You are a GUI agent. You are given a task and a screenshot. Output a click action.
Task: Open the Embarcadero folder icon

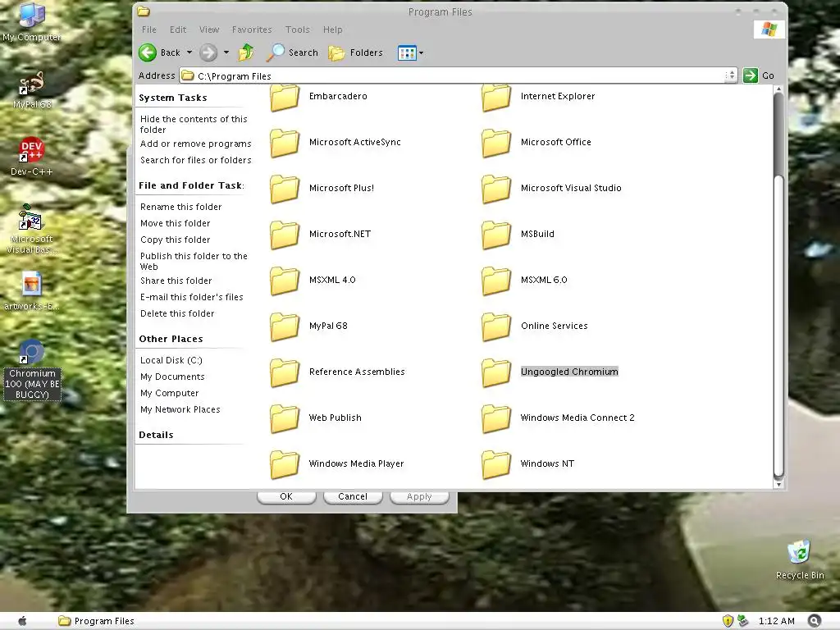(285, 97)
